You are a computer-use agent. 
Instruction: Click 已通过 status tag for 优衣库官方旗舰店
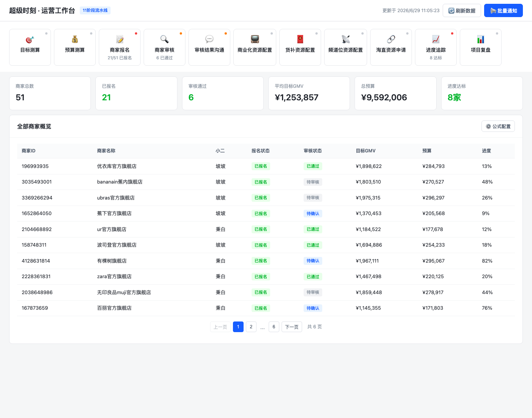click(313, 166)
